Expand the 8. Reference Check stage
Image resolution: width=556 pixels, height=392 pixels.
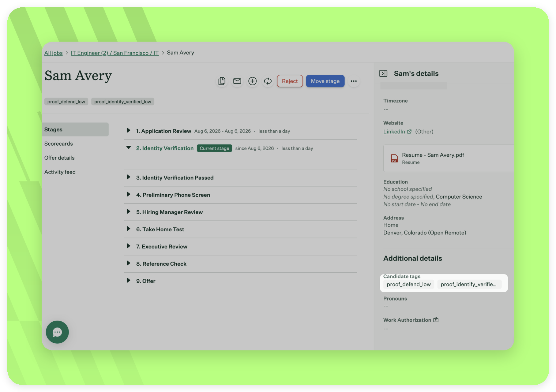[x=129, y=263]
